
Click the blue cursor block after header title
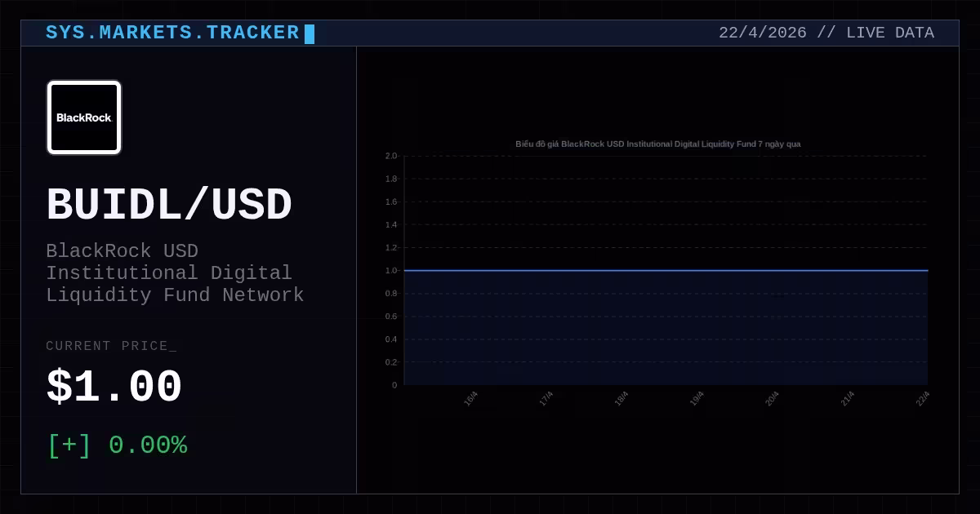point(310,33)
